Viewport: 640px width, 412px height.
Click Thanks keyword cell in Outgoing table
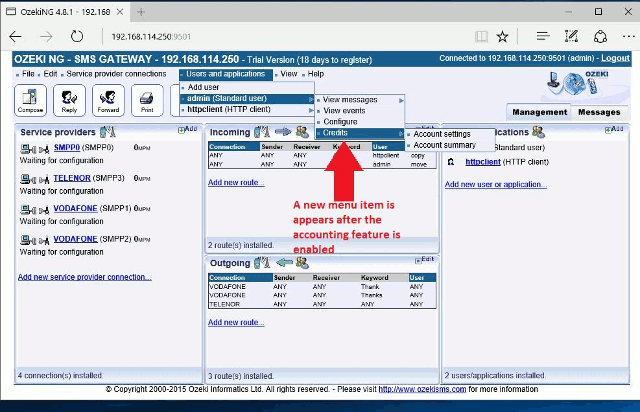(x=371, y=295)
